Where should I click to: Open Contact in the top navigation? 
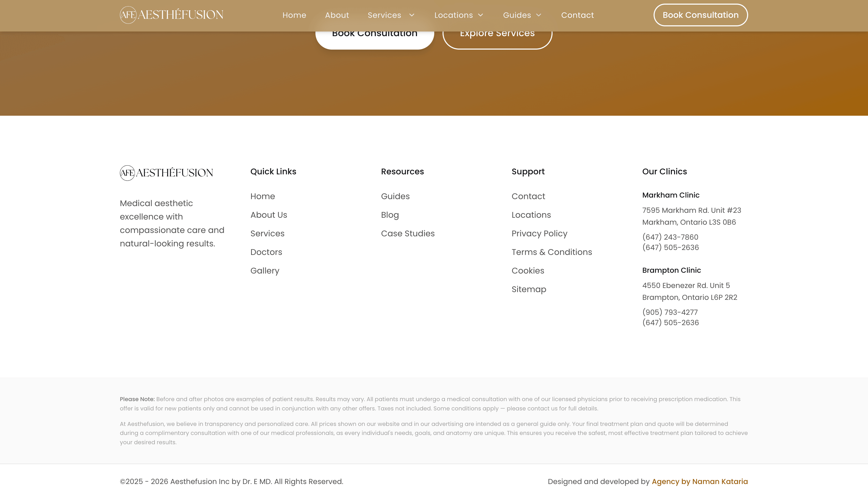(577, 15)
